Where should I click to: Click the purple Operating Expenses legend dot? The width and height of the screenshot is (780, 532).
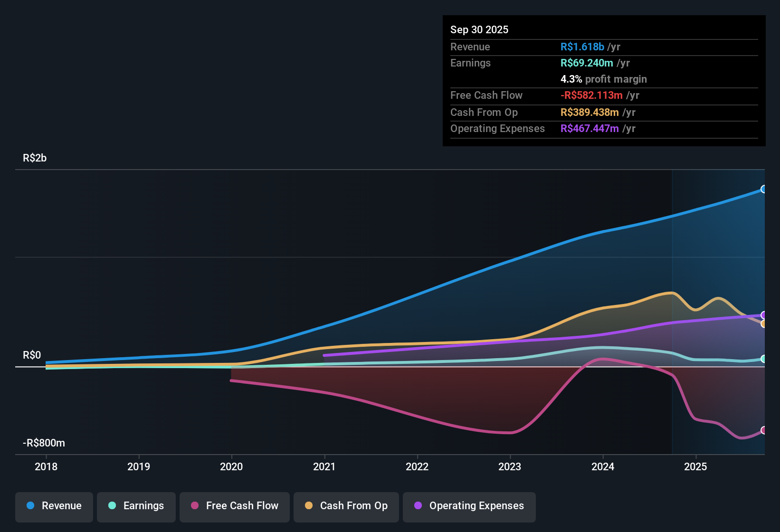[x=418, y=506]
